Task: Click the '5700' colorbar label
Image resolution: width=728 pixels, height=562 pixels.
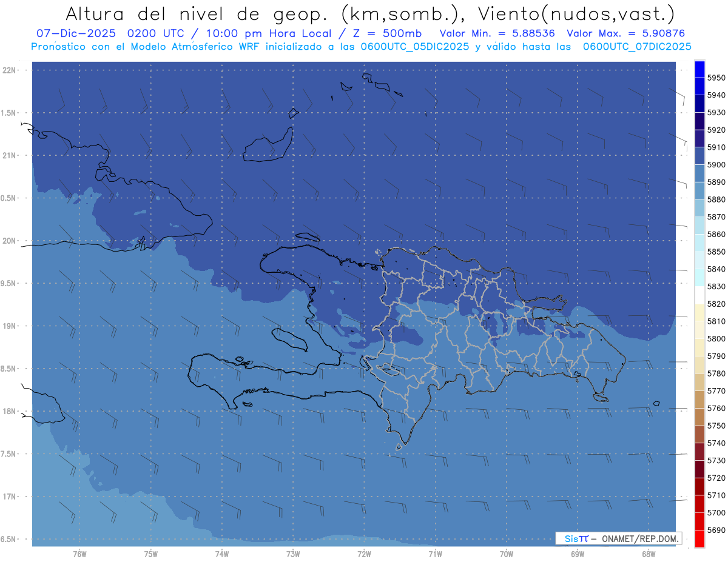Action: coord(716,513)
